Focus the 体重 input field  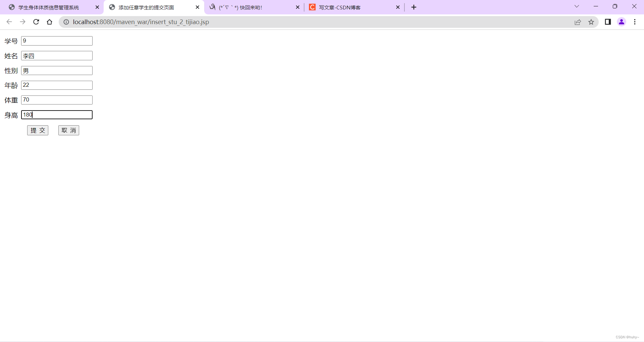point(57,100)
